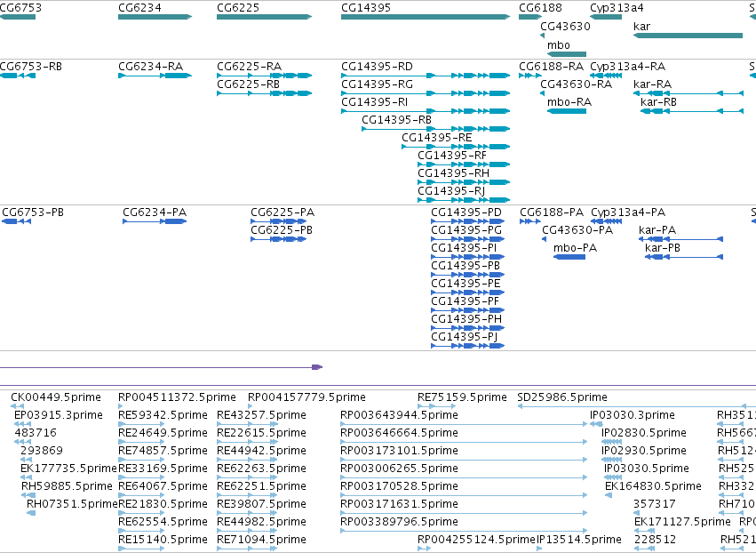Open transcript CG6753-RB label
The image size is (756, 553).
tap(31, 66)
